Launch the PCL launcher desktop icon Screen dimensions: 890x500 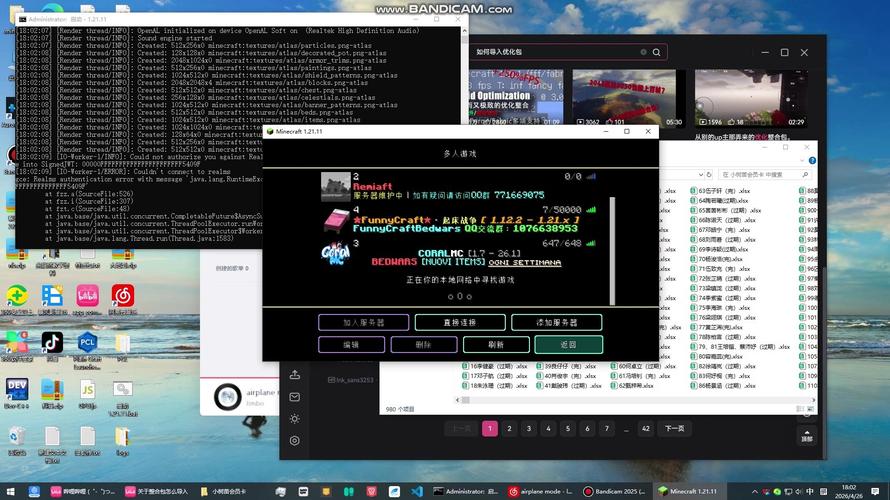point(87,342)
